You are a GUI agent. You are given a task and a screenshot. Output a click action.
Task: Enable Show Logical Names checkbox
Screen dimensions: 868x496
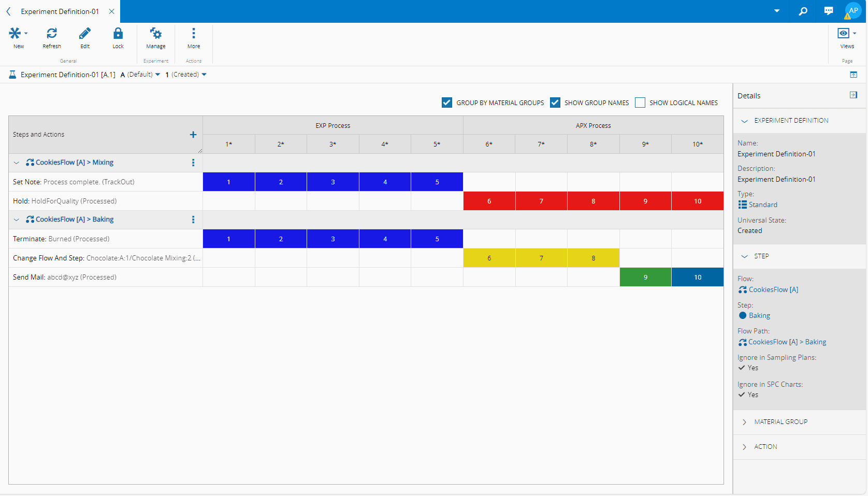[x=640, y=103]
